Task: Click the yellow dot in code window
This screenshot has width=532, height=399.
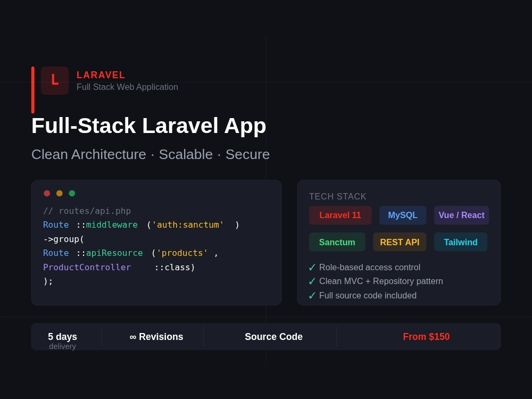Action: pyautogui.click(x=60, y=194)
